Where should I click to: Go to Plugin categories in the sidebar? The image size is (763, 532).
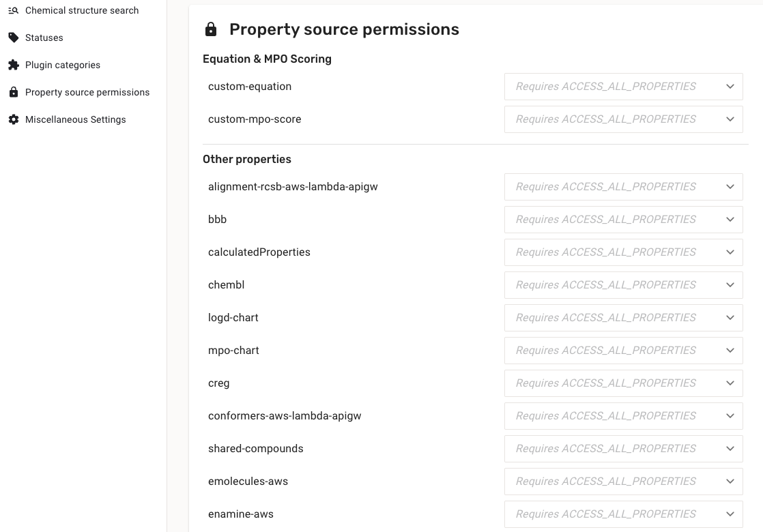coord(63,65)
